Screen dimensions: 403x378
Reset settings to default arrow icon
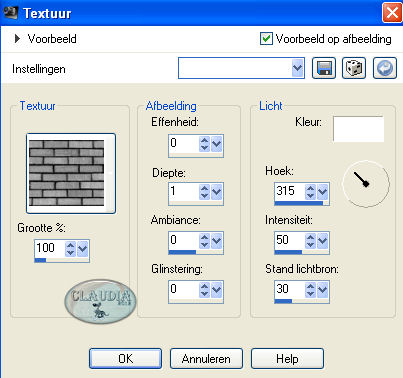[385, 68]
